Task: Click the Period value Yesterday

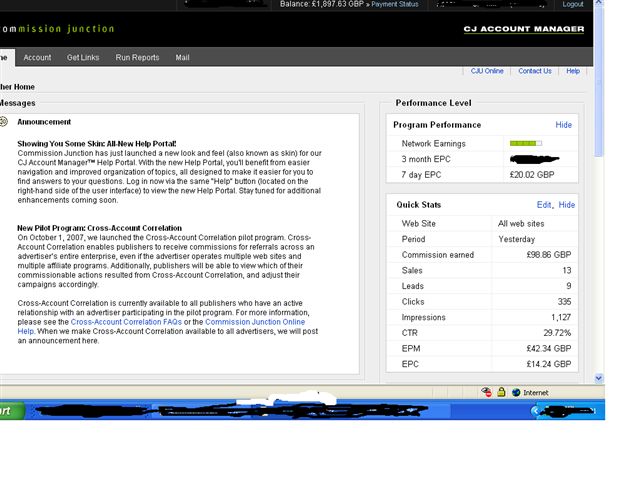Action: (x=516, y=239)
